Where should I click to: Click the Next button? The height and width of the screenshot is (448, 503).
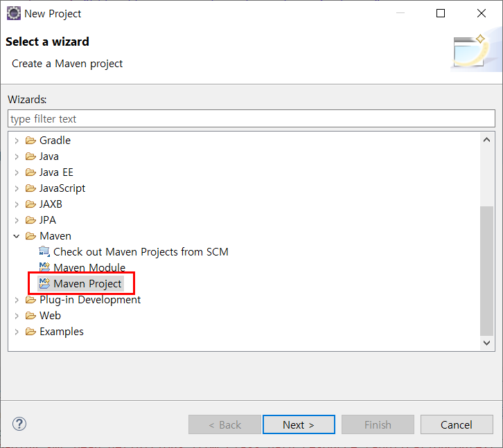click(299, 424)
